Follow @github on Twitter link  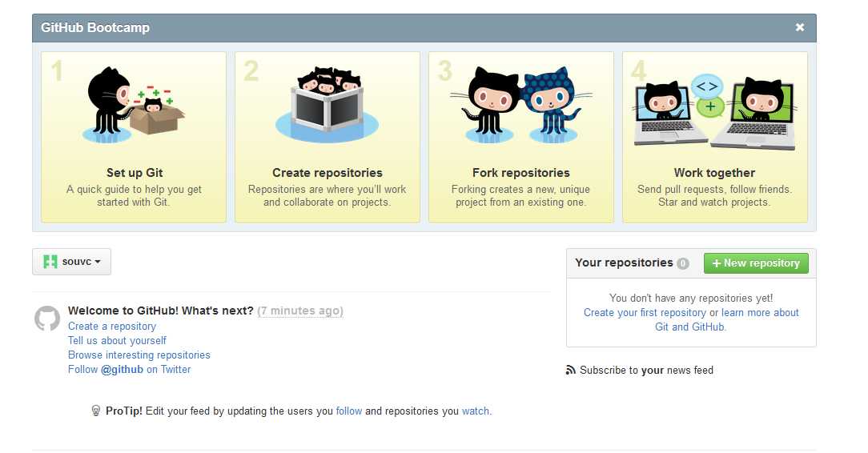[129, 370]
